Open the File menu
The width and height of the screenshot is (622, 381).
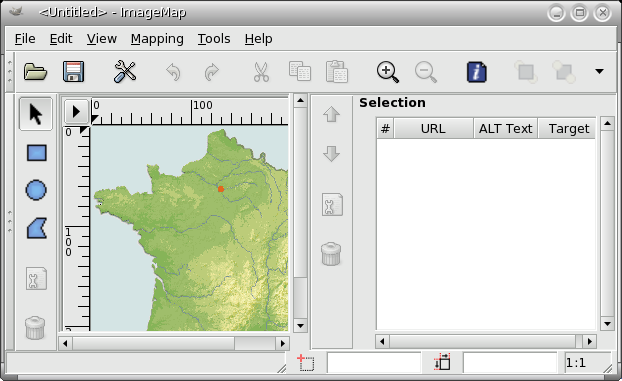pyautogui.click(x=25, y=39)
